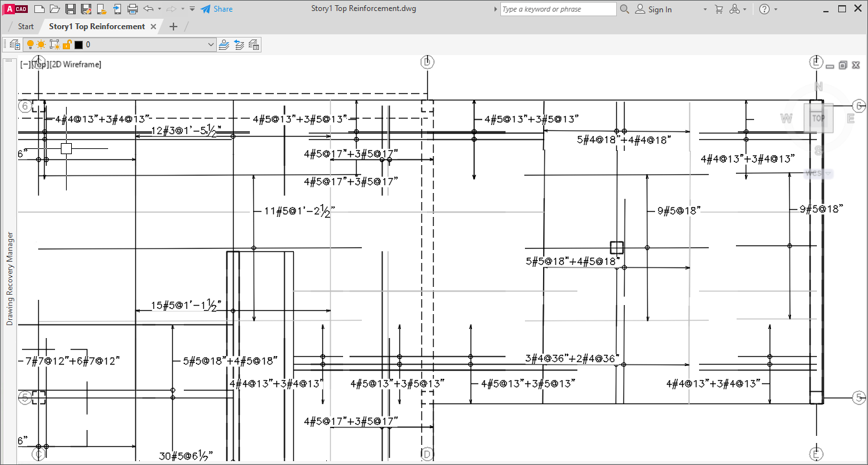The height and width of the screenshot is (465, 868).
Task: Click Make Current layer icon
Action: coord(224,45)
